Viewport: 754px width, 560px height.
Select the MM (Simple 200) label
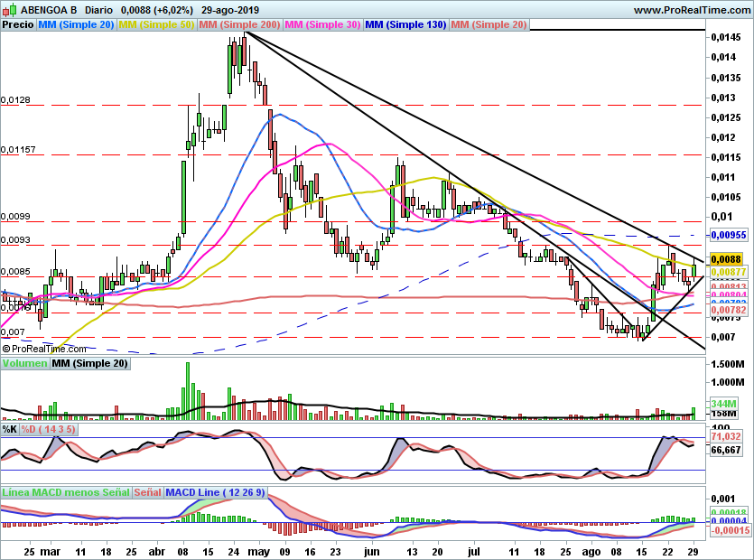click(240, 24)
